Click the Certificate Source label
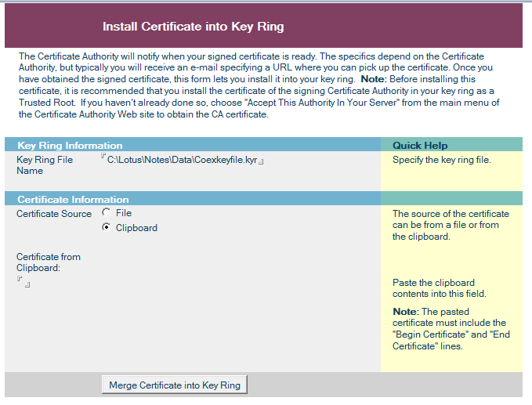The image size is (532, 405). coord(54,214)
